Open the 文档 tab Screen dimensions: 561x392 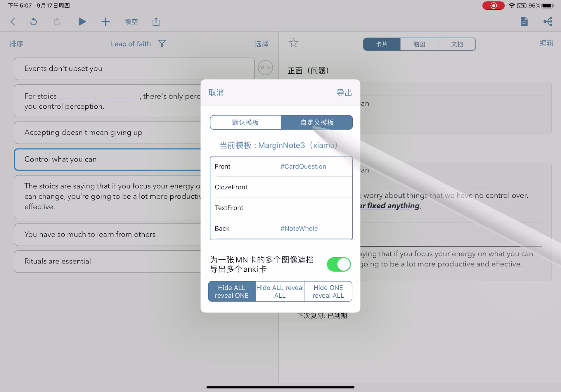(456, 44)
